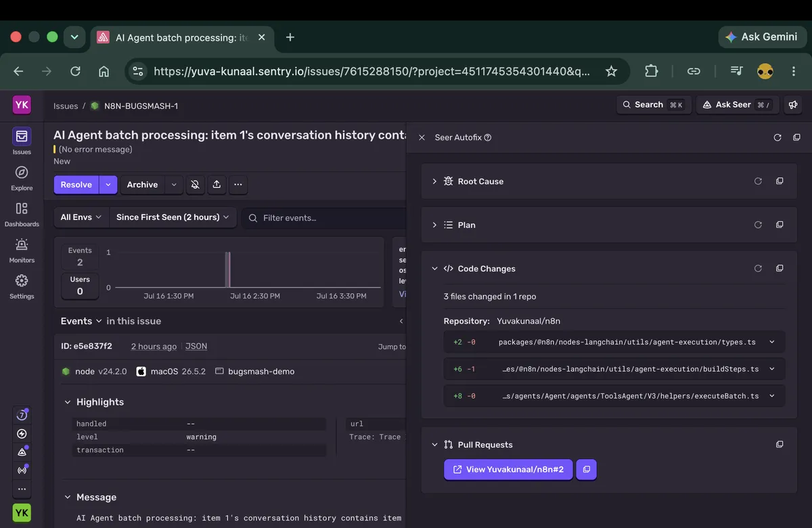Collapse the Message section
Screen dimensions: 812x528
click(68, 498)
